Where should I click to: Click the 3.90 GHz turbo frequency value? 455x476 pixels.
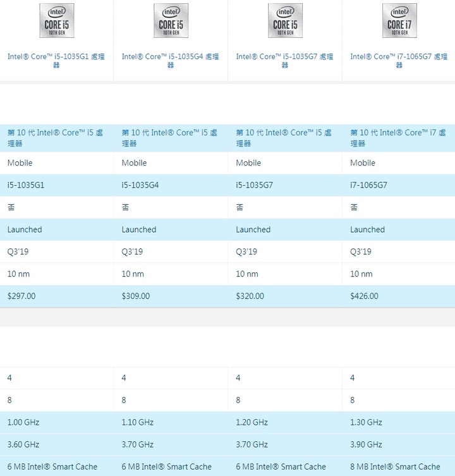tap(366, 444)
